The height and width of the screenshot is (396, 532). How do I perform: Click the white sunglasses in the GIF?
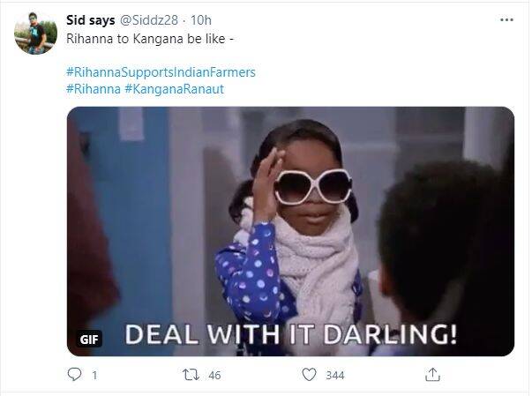tap(313, 187)
